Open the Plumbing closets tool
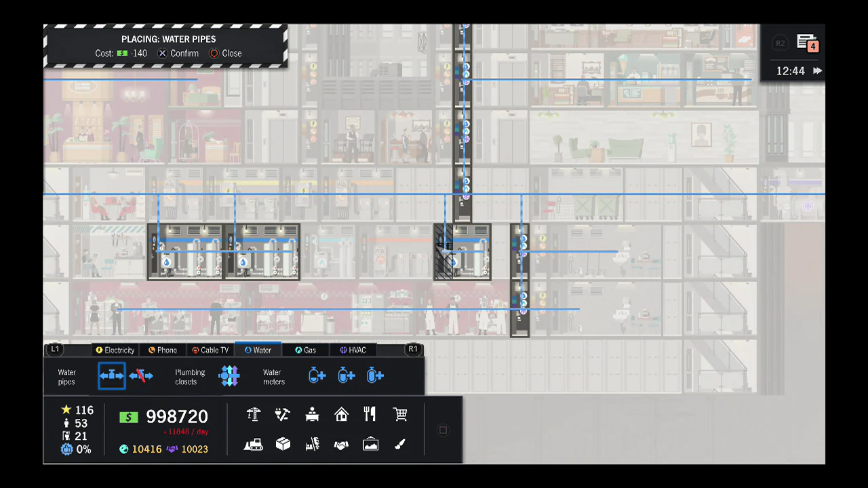Screen dimensions: 868x488 (229, 375)
